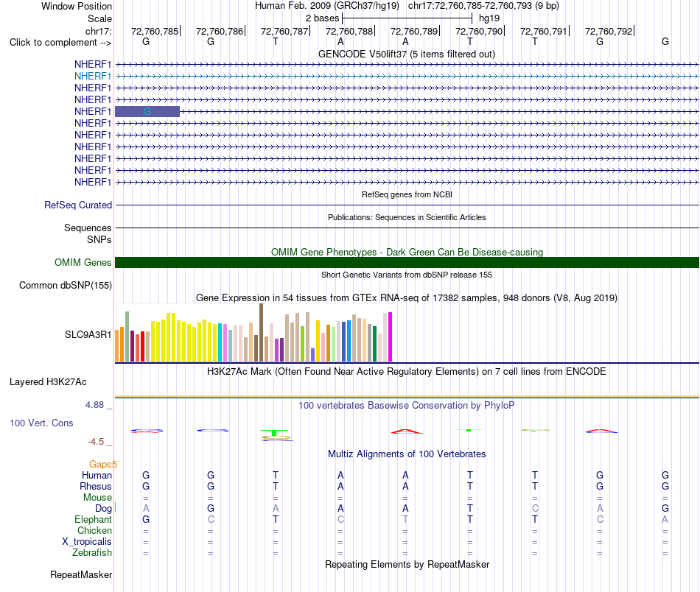Click the -4.5 PhyloP scale value

(96, 442)
